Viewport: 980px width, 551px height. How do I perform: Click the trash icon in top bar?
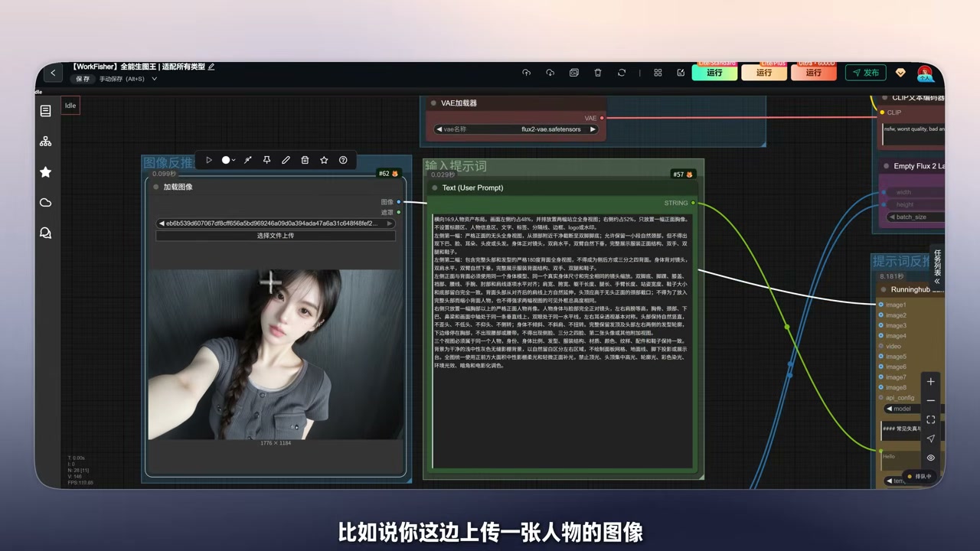[598, 73]
